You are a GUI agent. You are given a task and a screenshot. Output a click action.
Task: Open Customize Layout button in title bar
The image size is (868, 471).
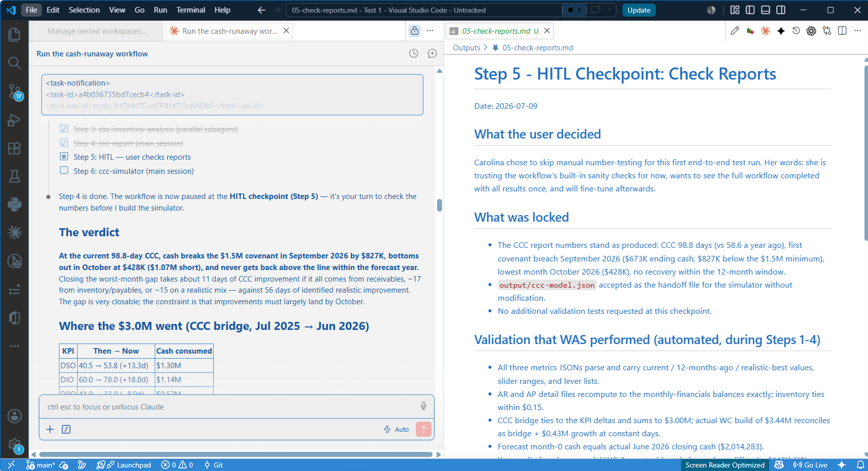tap(735, 10)
